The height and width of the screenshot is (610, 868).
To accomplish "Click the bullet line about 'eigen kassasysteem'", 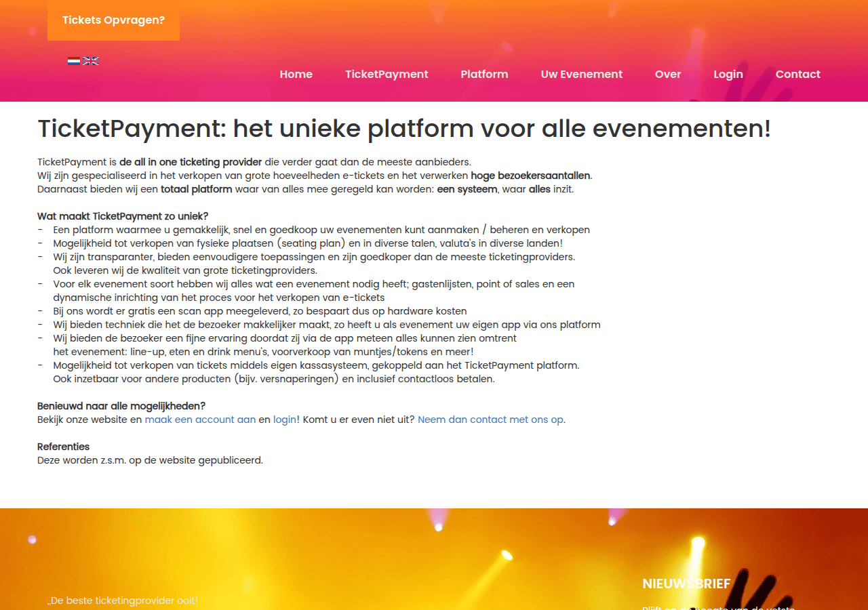I will point(316,365).
